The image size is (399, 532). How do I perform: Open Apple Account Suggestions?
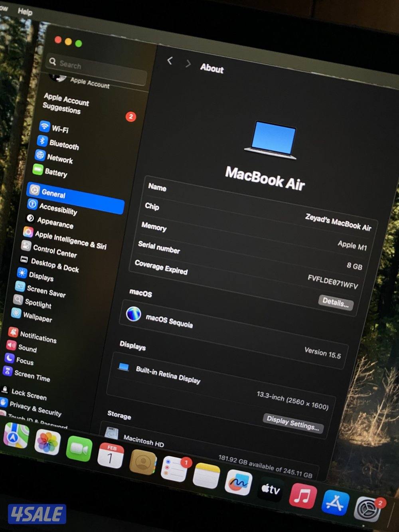click(x=66, y=104)
